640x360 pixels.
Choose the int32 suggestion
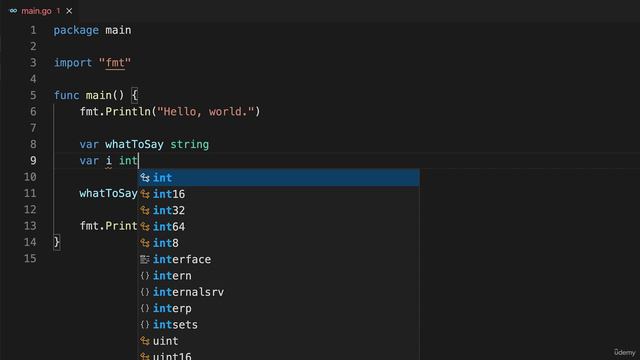[279, 210]
